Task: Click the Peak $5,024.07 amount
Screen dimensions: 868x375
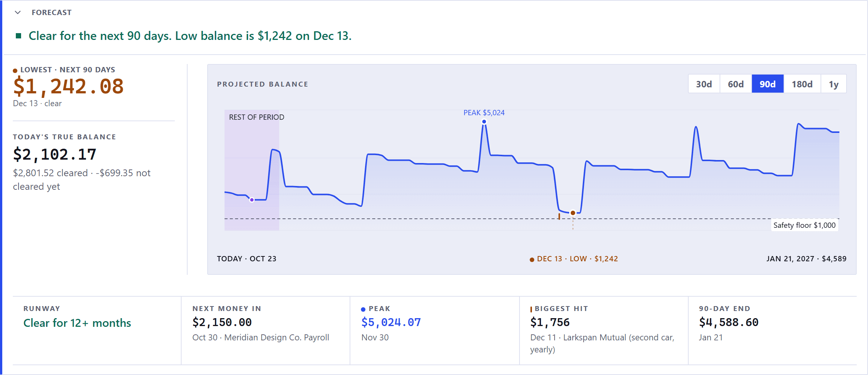Action: click(x=391, y=322)
